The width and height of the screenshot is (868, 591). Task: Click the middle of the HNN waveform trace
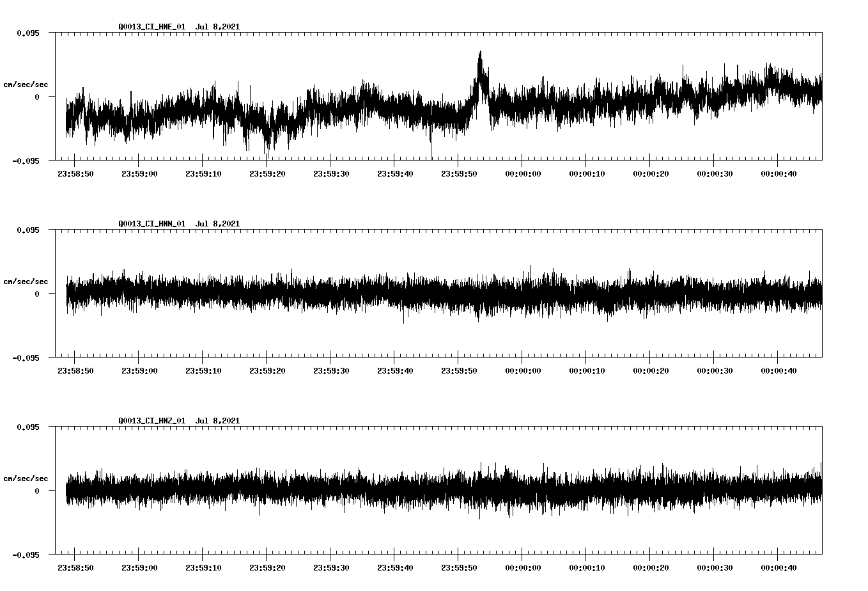(x=441, y=294)
